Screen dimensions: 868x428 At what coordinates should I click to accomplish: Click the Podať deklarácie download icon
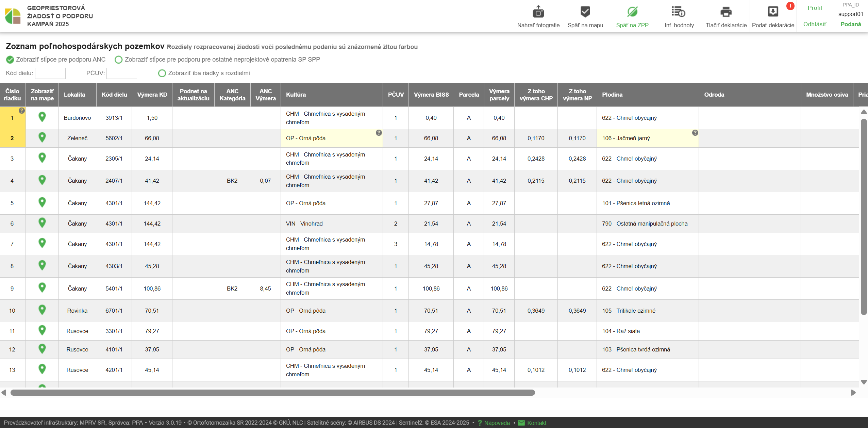(773, 12)
